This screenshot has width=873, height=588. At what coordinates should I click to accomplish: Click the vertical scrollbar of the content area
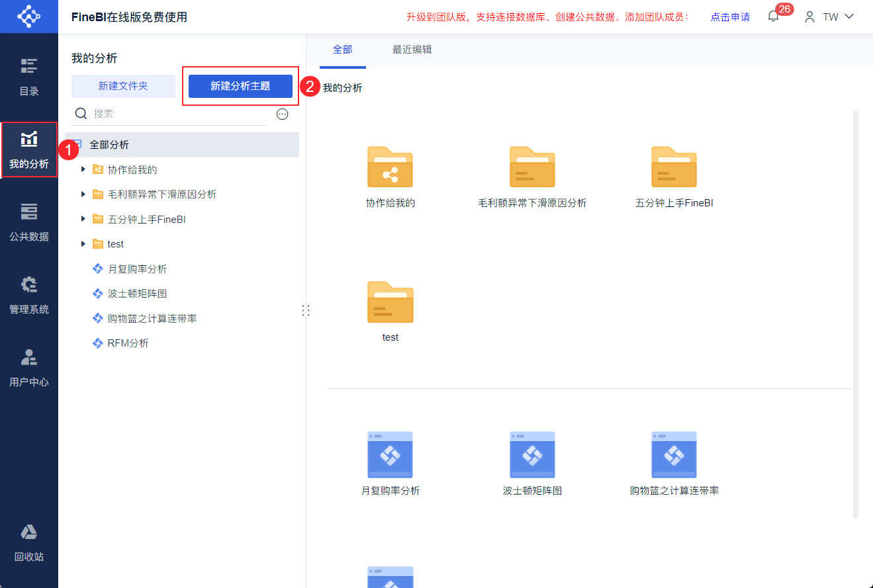[x=856, y=314]
